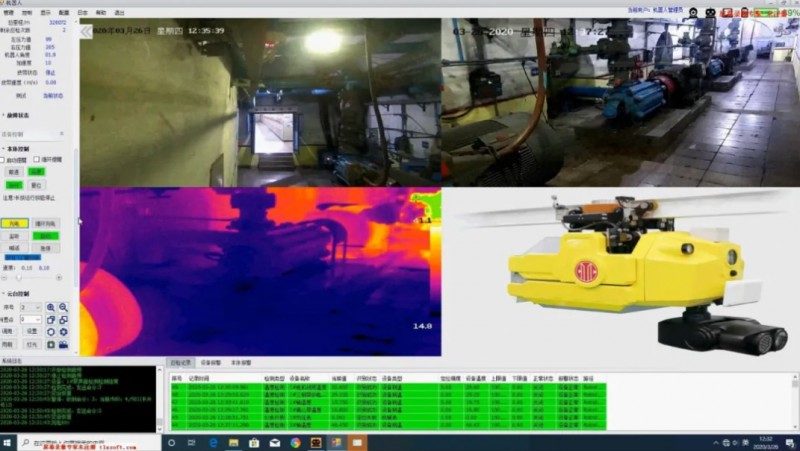800x451 pixels.
Task: Toggle the yellow charging button
Action: (15, 223)
